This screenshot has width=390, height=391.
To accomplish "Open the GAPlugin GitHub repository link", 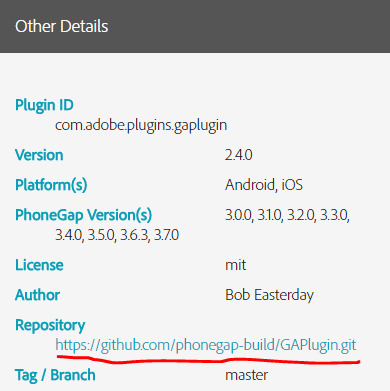I will (x=206, y=345).
